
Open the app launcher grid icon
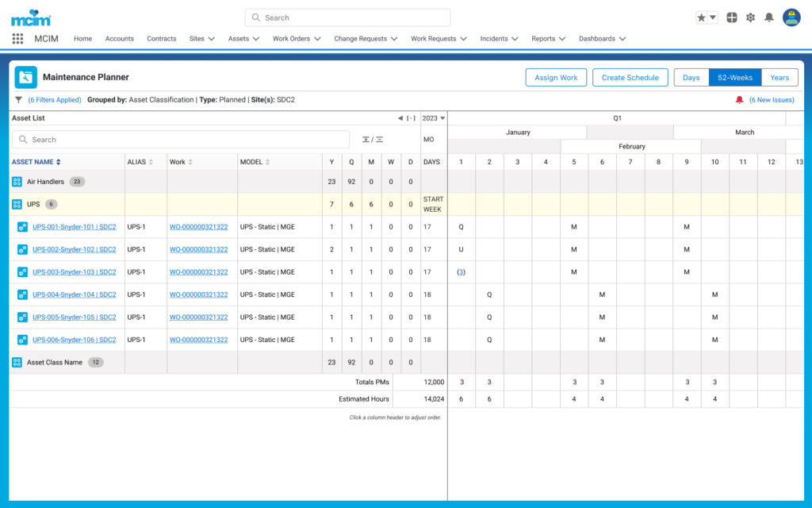click(x=17, y=39)
